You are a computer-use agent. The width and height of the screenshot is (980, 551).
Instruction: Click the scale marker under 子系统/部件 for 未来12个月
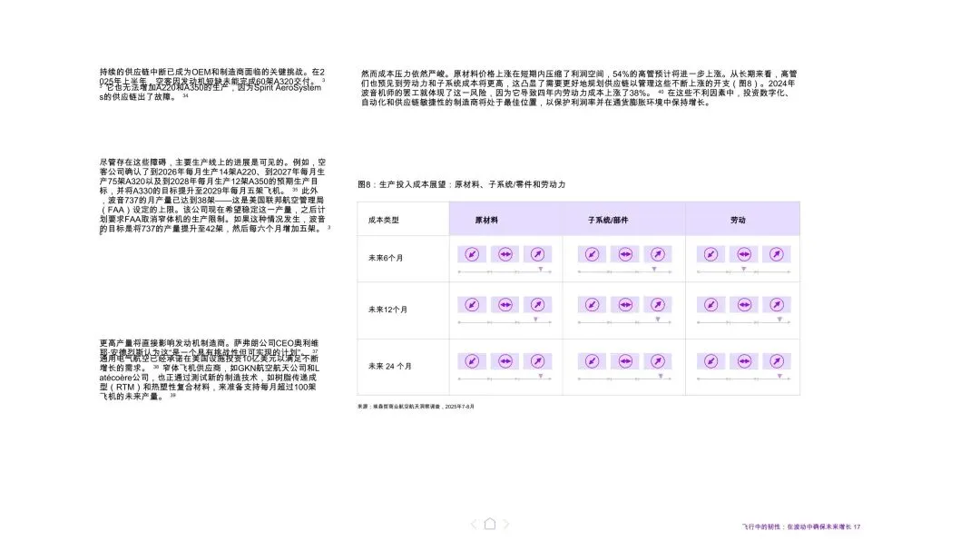pos(658,319)
